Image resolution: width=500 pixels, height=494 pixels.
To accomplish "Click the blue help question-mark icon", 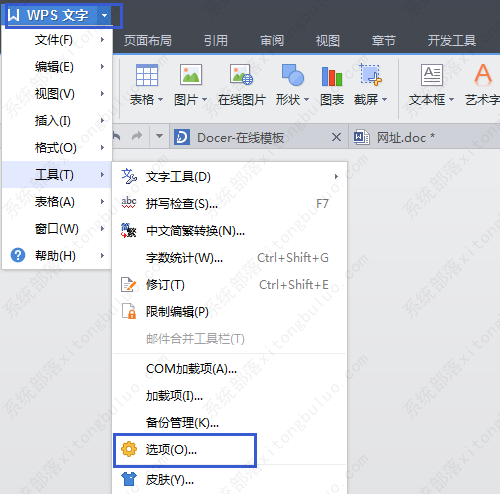I will click(x=18, y=255).
